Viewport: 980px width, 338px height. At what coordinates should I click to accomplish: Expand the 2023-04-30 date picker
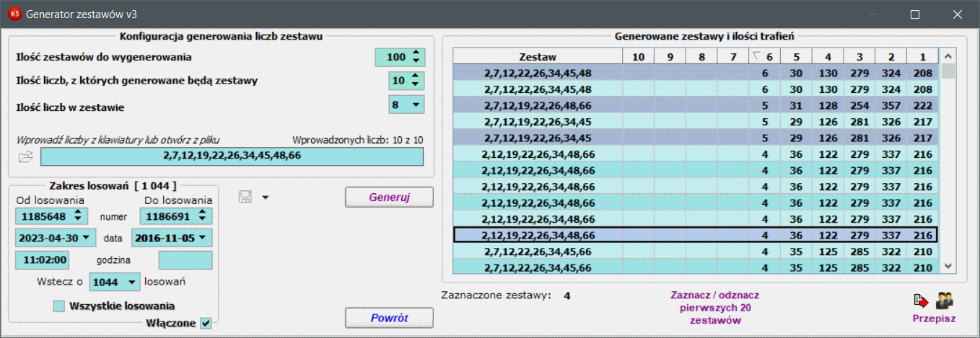[x=87, y=236]
